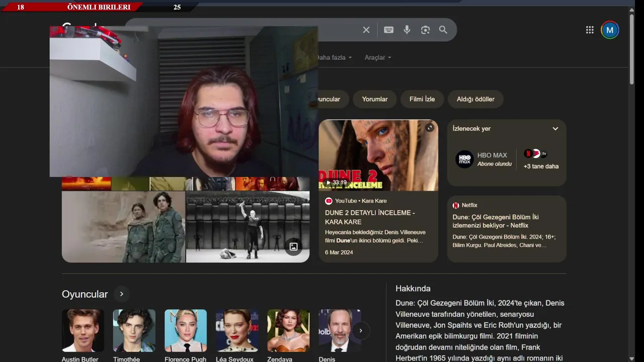This screenshot has height=362, width=644.
Task: Start voice search with the microphone icon
Action: [407, 30]
